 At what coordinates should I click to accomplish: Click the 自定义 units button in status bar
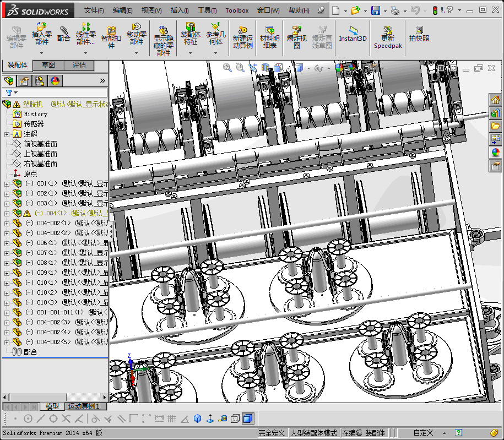423,433
